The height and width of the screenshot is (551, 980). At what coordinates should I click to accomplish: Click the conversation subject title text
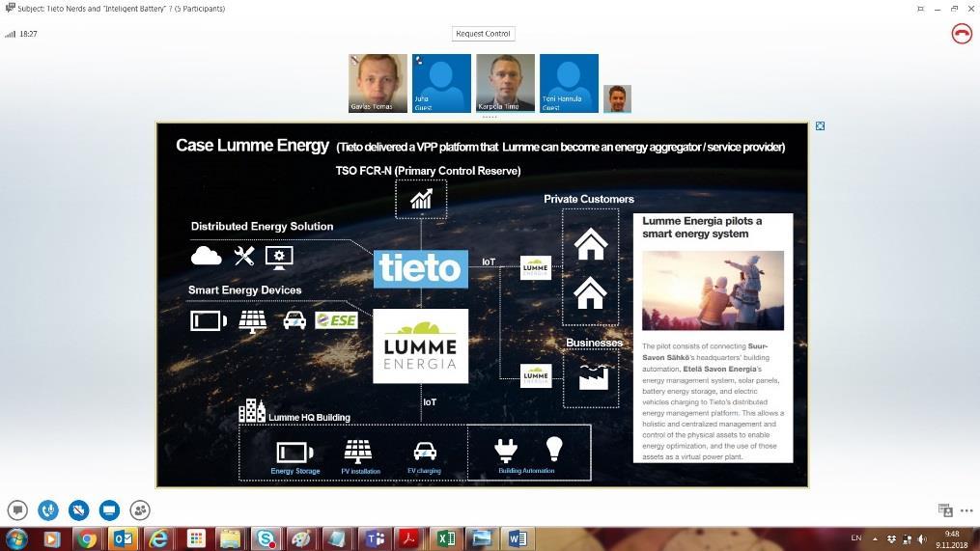[x=122, y=9]
